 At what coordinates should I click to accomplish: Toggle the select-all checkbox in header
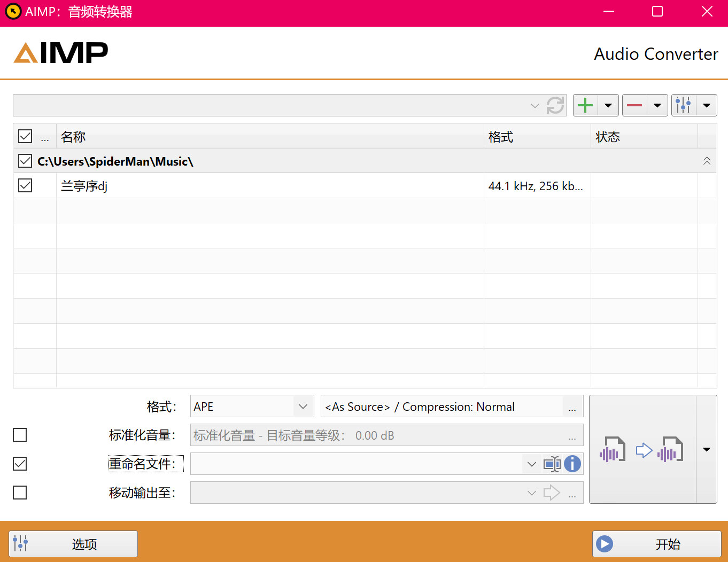(x=25, y=136)
